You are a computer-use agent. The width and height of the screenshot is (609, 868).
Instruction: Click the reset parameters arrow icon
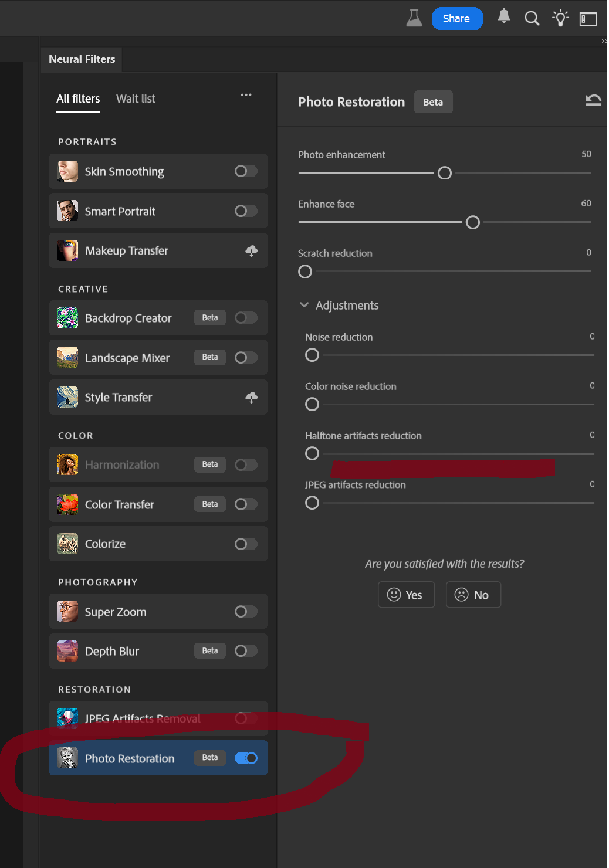pyautogui.click(x=593, y=100)
